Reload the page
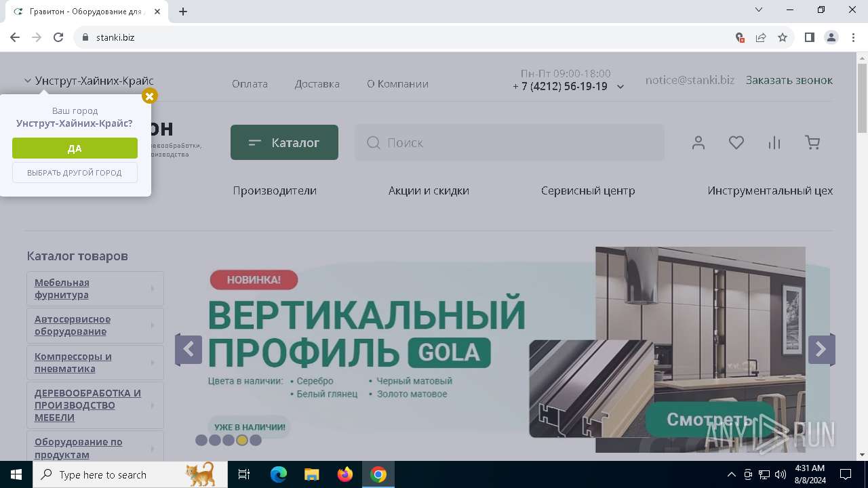868x488 pixels. click(x=58, y=37)
